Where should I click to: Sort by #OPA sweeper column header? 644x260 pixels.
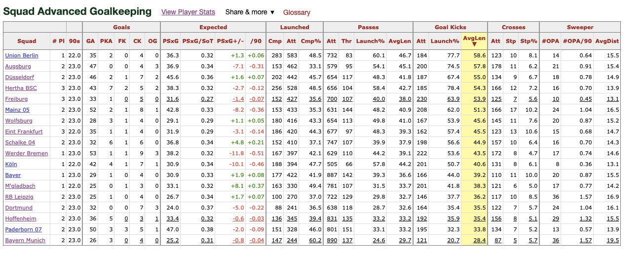pyautogui.click(x=550, y=41)
